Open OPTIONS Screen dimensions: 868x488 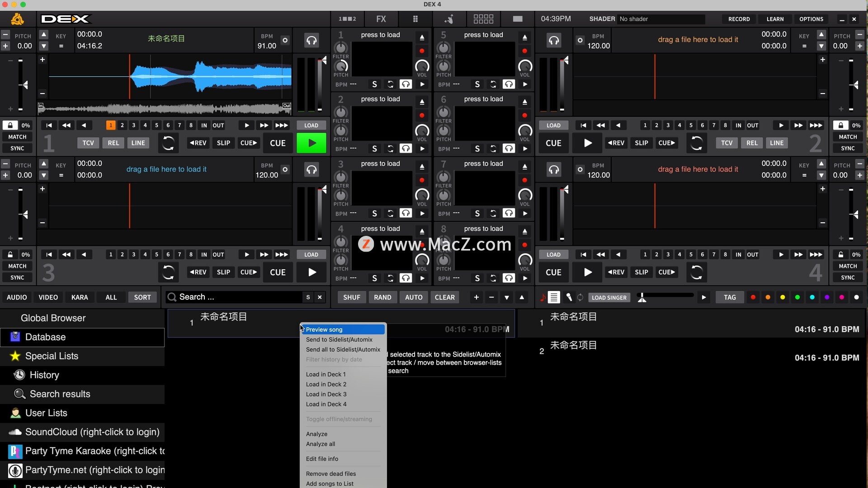811,19
